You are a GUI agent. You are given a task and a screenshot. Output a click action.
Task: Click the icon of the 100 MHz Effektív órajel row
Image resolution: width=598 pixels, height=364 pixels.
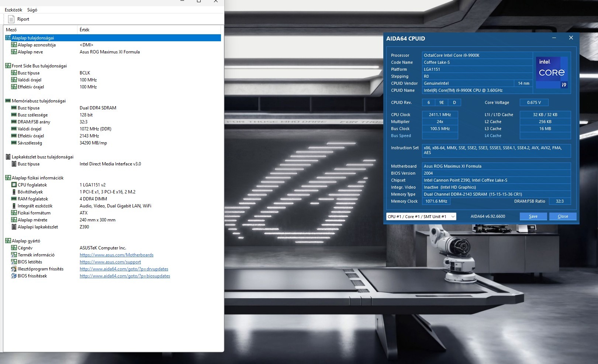(x=14, y=87)
